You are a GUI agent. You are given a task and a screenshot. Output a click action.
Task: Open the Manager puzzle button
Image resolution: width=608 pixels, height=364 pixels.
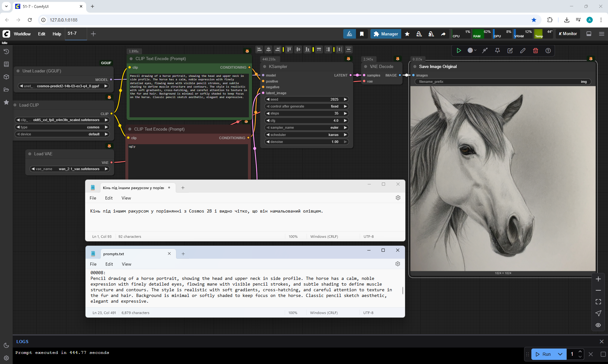385,34
